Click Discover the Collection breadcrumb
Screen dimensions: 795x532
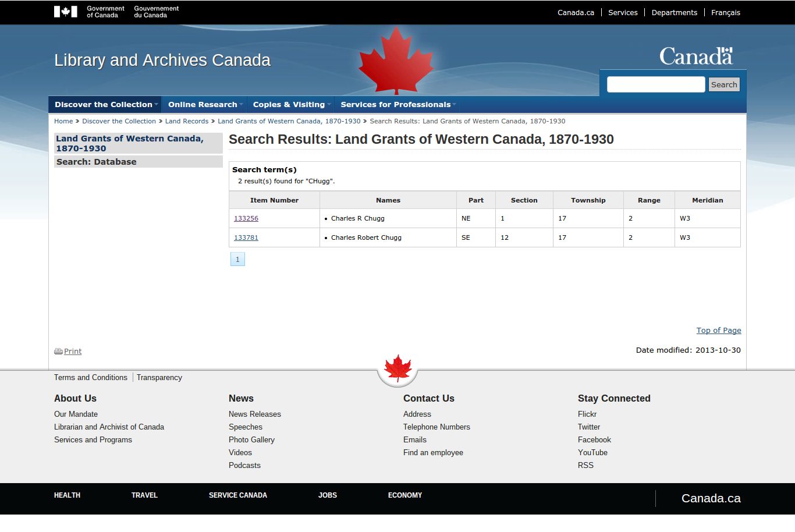click(x=119, y=121)
